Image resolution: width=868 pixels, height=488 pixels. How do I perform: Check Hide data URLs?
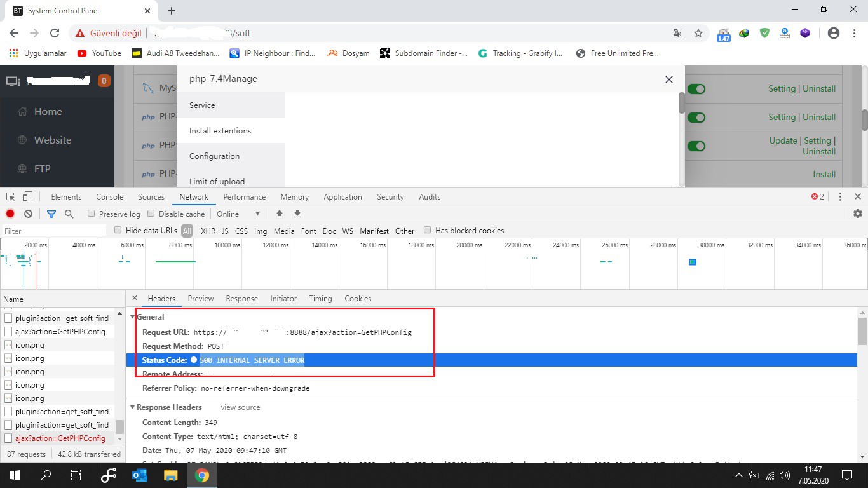click(118, 230)
